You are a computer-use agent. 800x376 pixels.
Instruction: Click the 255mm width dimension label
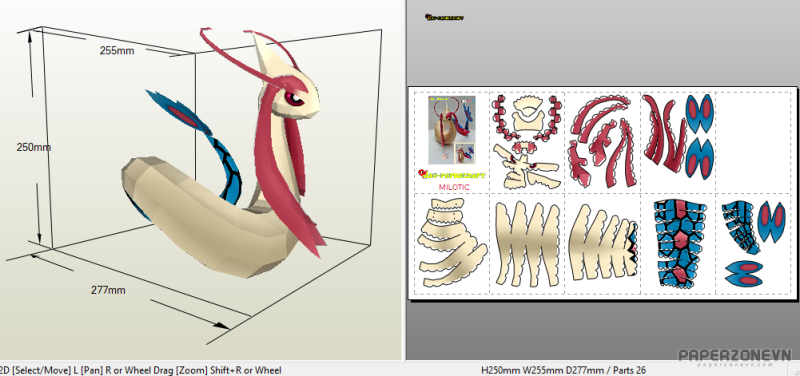coord(117,51)
